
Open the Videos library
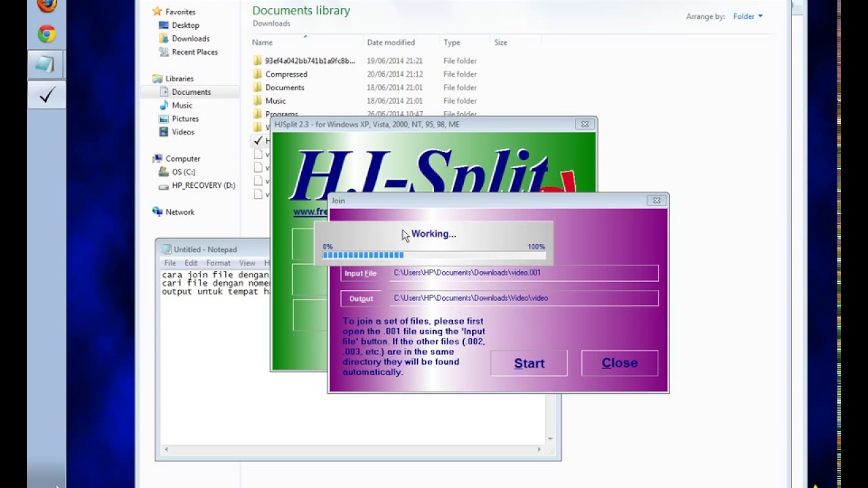[183, 132]
